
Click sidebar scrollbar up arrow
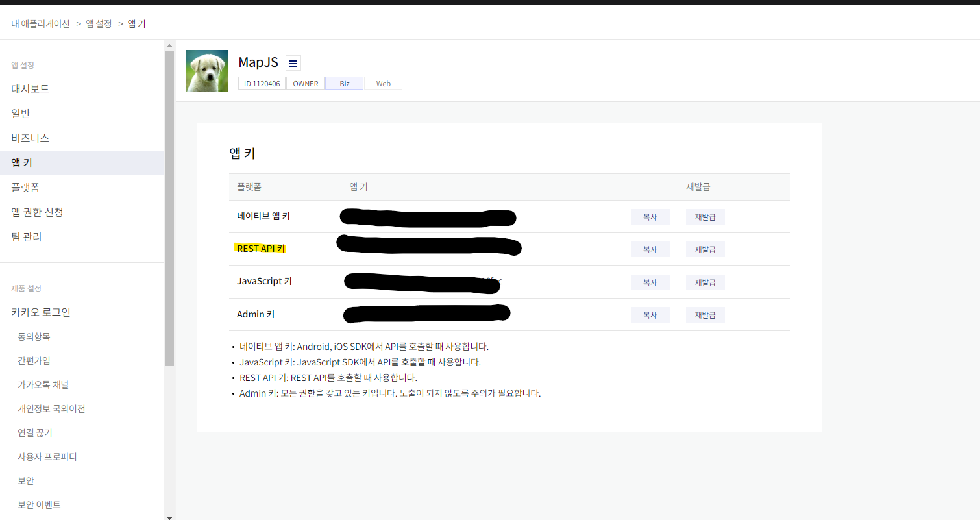(x=170, y=45)
